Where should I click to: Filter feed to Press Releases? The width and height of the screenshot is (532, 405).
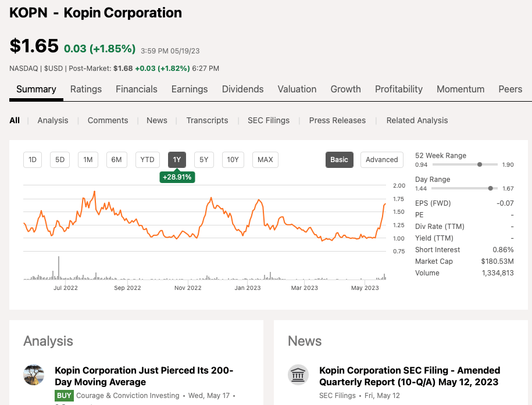[x=337, y=120]
